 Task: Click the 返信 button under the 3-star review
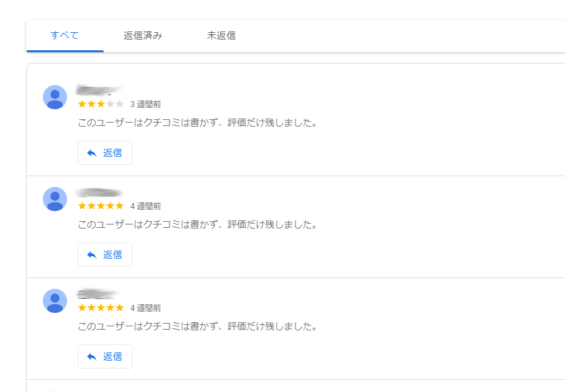click(x=105, y=153)
